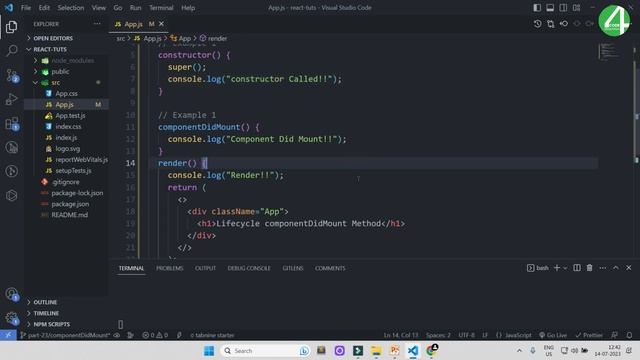Click the remote window indicator in status bar

click(x=8, y=335)
